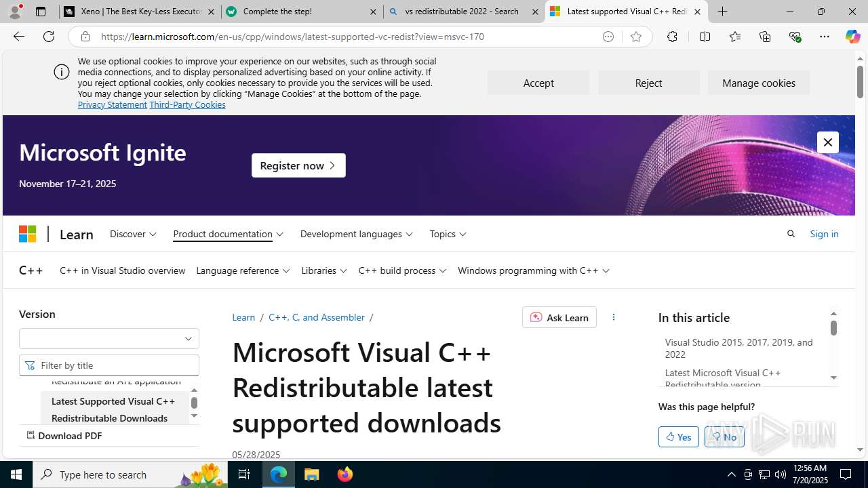
Task: Open Task View on the taskbar
Action: [x=244, y=474]
